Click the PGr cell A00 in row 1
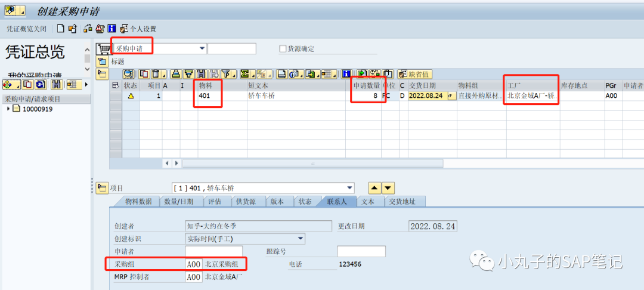Viewport: 644px width, 290px height. click(x=613, y=95)
